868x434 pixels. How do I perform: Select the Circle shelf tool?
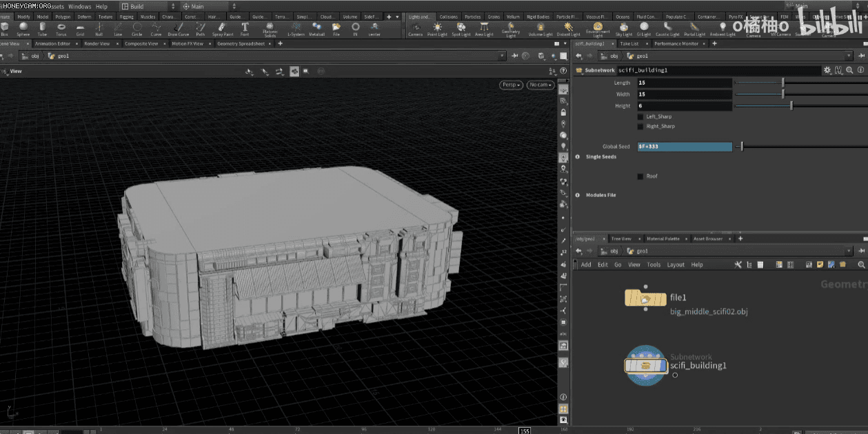tap(137, 28)
